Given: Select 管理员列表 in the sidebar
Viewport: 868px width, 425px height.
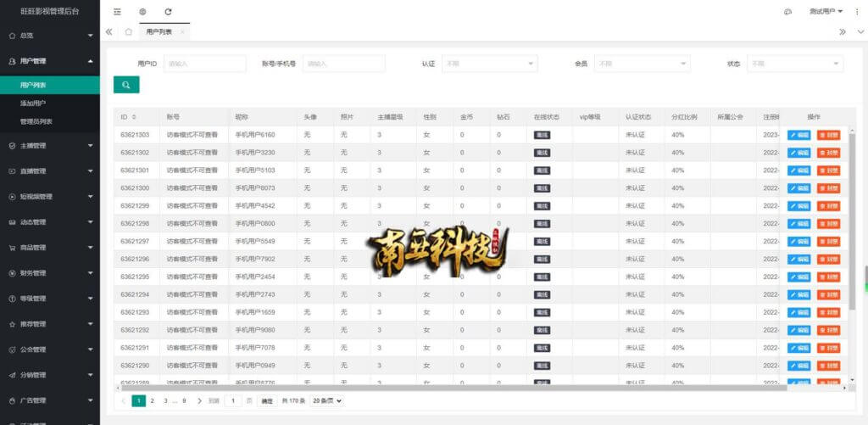Looking at the screenshot, I should 50,121.
